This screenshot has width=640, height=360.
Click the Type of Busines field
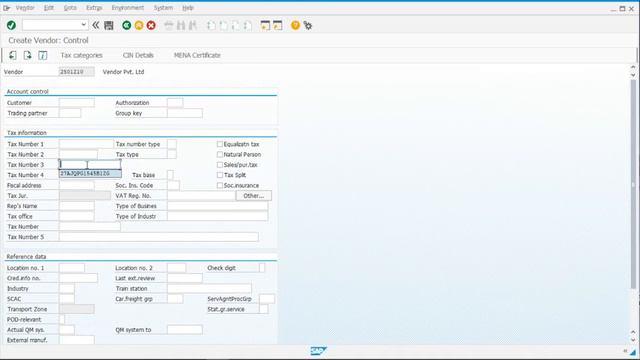[x=218, y=206]
